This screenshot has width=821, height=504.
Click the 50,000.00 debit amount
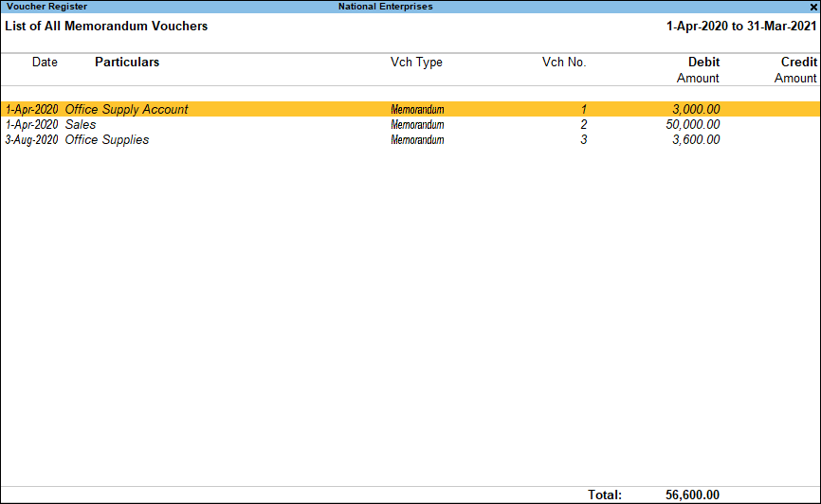click(x=693, y=124)
